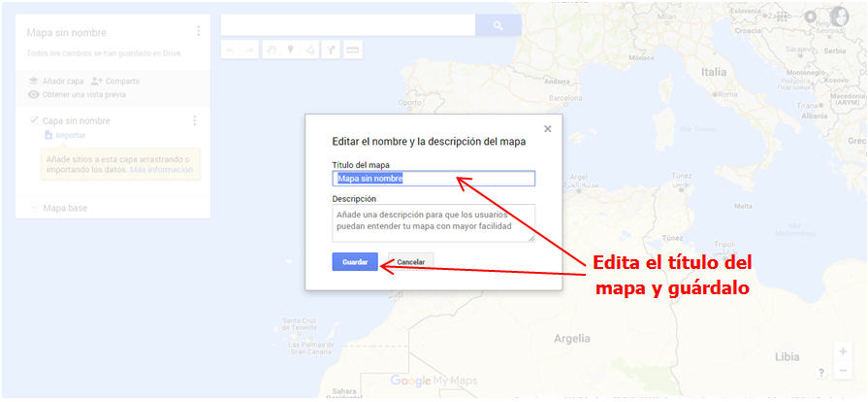Screen dimensions: 868x402
Task: Click Añadir capa to add a layer
Action: click(56, 81)
